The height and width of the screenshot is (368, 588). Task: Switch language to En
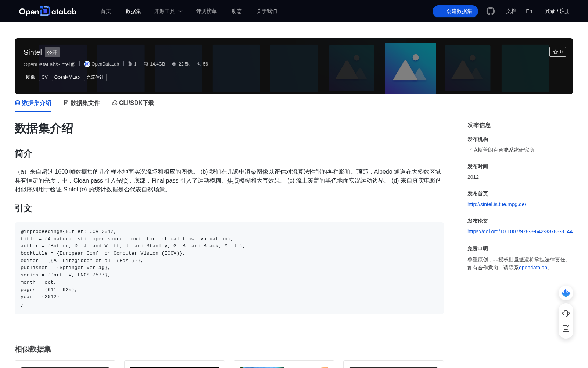click(x=529, y=11)
